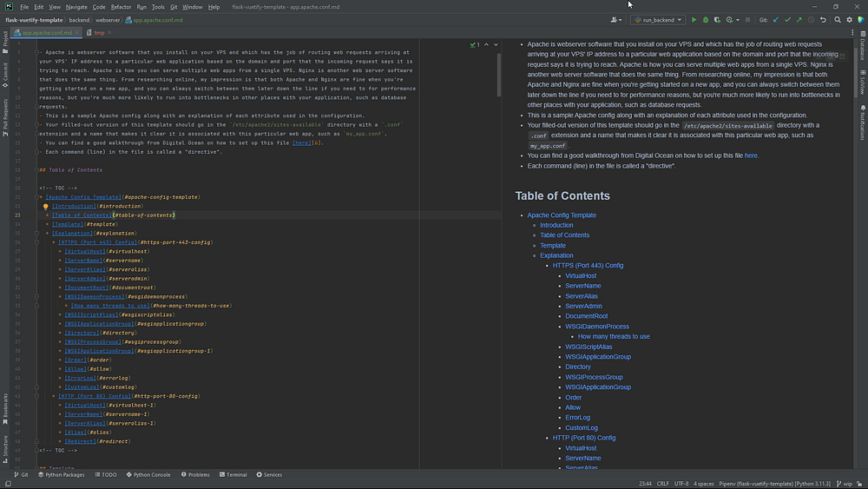Viewport: 868px width, 489px height.
Task: Open the Refactor menu
Action: [121, 6]
